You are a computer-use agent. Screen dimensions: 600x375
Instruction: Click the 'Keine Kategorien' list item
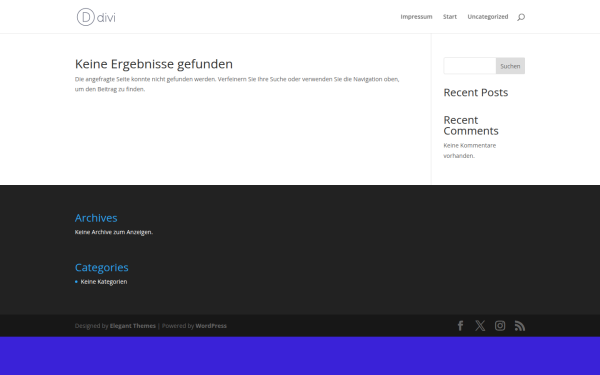click(104, 282)
